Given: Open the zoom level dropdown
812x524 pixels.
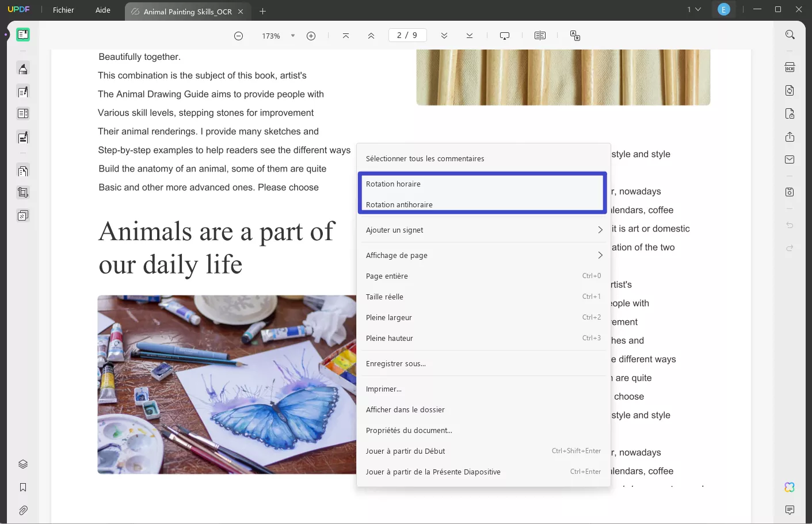Looking at the screenshot, I should coord(293,36).
